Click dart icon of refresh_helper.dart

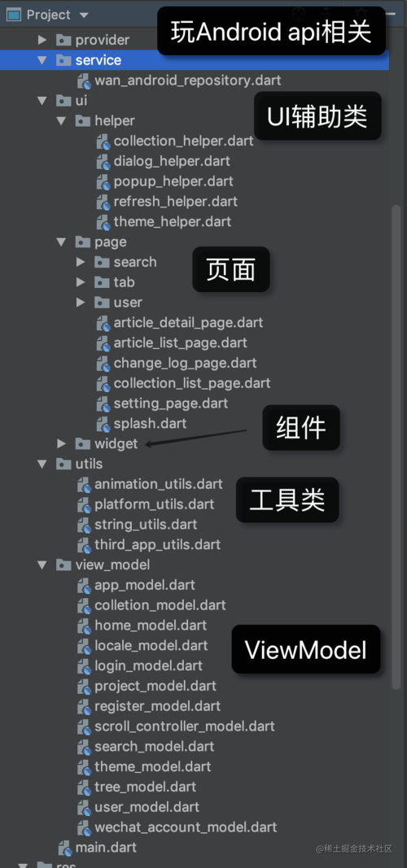[103, 202]
